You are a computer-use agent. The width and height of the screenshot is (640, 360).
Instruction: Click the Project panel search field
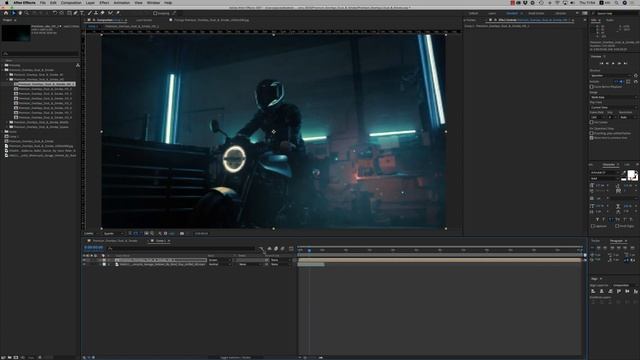40,53
